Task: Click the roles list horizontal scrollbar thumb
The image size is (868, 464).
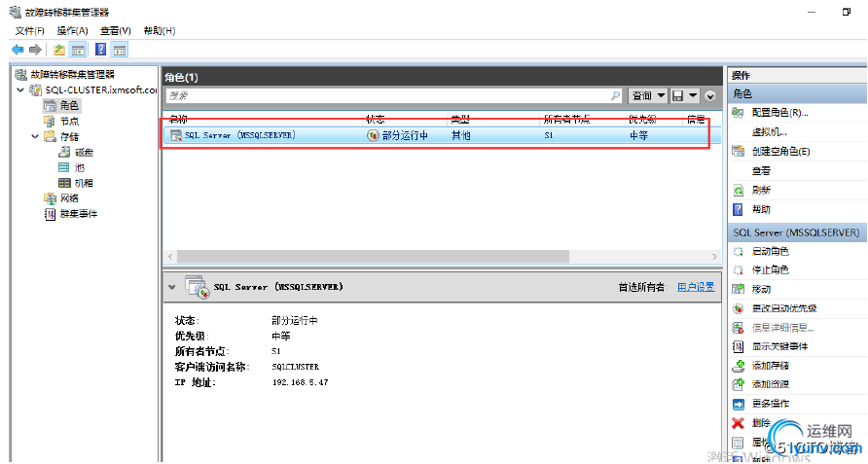Action: point(373,257)
